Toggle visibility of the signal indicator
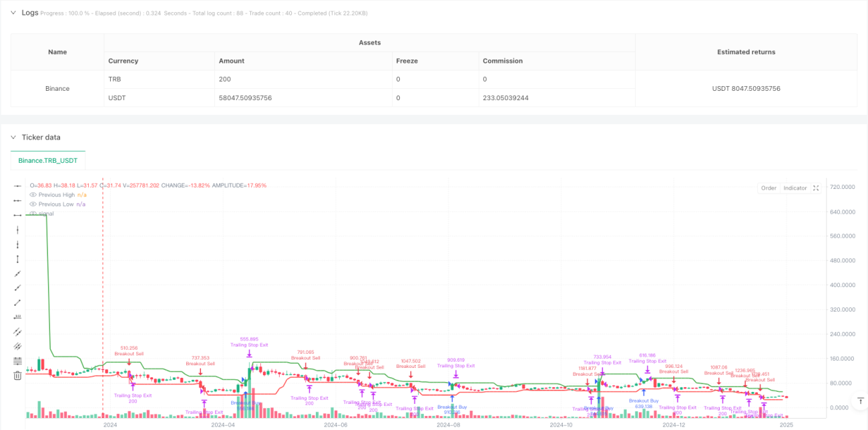Viewport: 868px width, 430px height. point(33,214)
